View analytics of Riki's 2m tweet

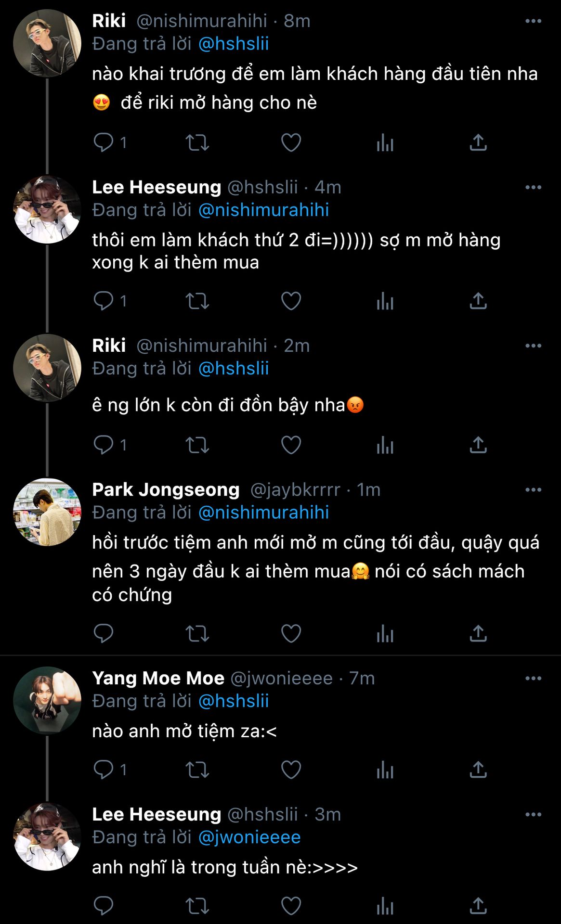coord(385,445)
